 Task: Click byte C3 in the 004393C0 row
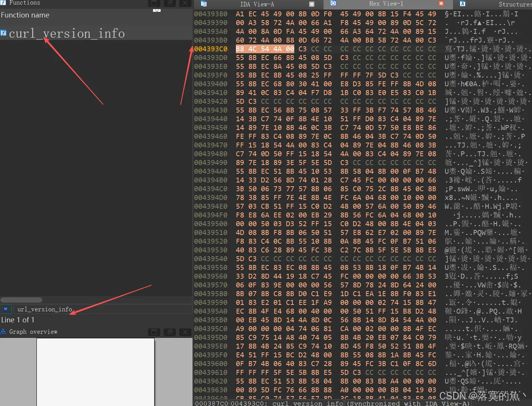coord(302,49)
